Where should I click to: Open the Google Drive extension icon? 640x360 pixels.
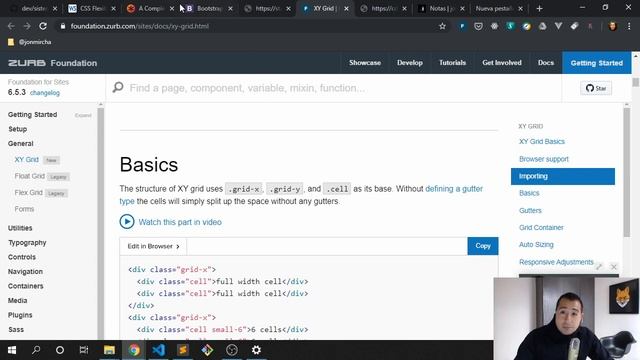(542, 26)
